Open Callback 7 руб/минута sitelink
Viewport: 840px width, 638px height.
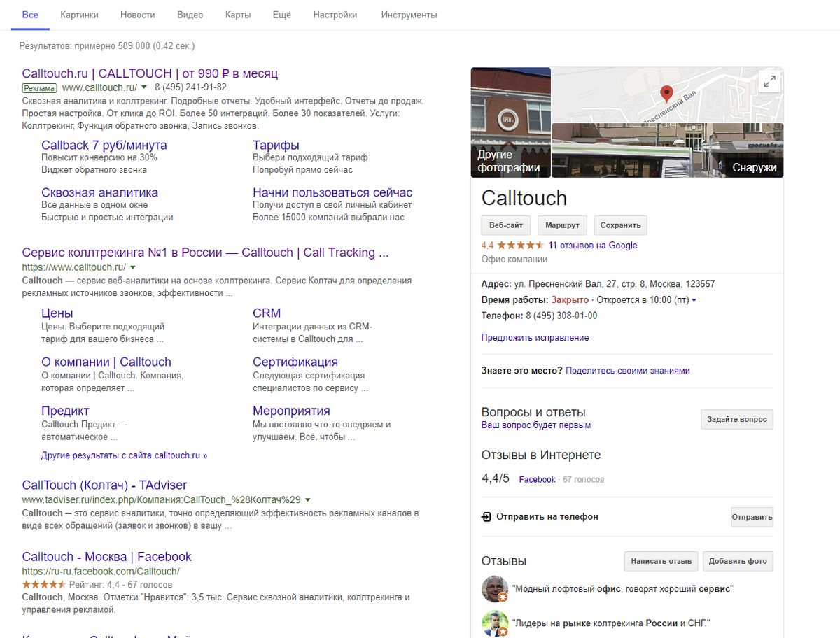click(104, 145)
